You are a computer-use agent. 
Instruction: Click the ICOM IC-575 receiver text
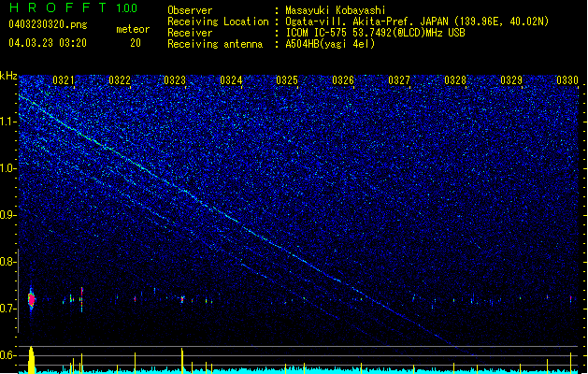pos(375,33)
